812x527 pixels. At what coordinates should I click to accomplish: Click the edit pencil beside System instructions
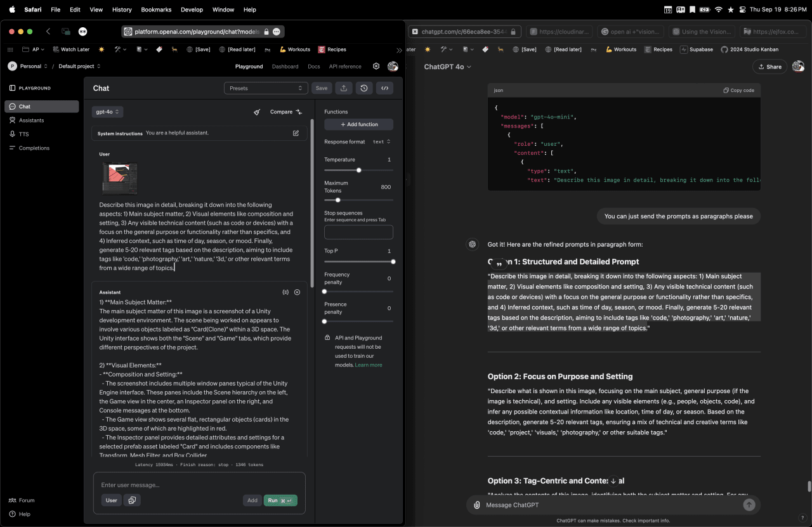pos(296,133)
